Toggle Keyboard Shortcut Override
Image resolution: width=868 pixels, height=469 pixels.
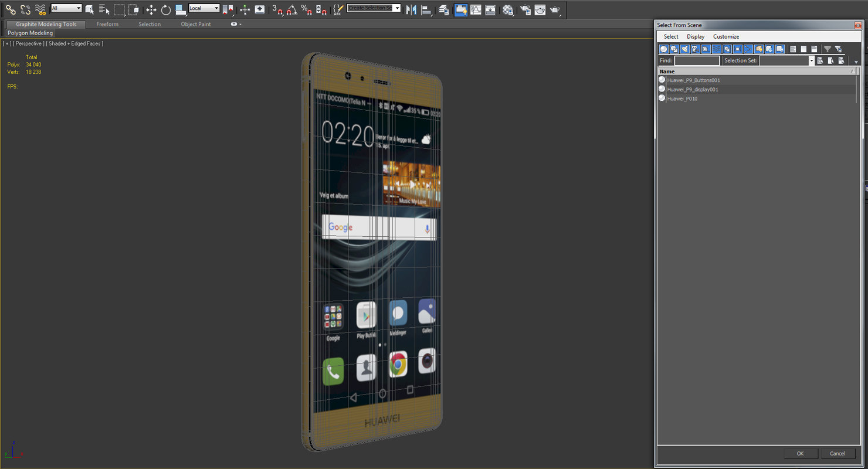click(260, 9)
